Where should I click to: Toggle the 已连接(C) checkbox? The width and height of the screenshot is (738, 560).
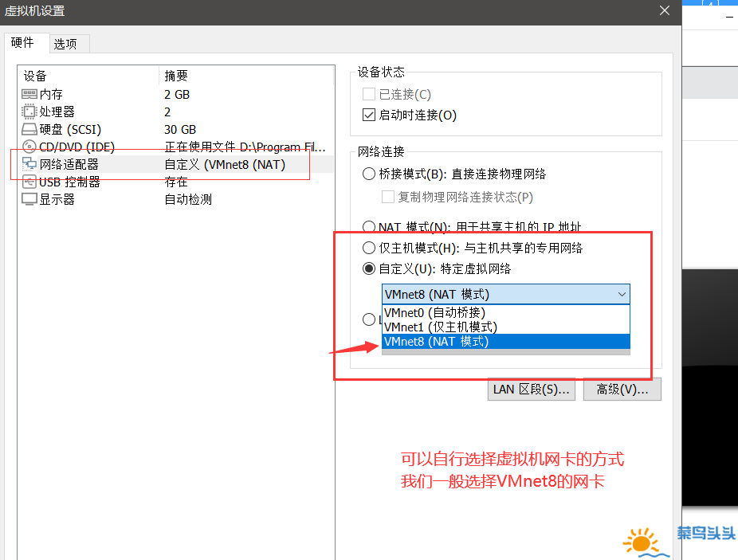(368, 94)
